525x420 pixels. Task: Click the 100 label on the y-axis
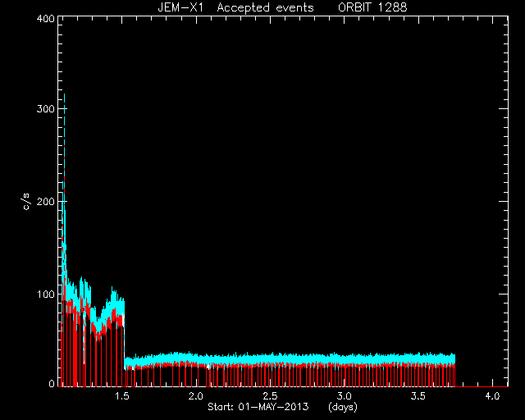point(46,294)
